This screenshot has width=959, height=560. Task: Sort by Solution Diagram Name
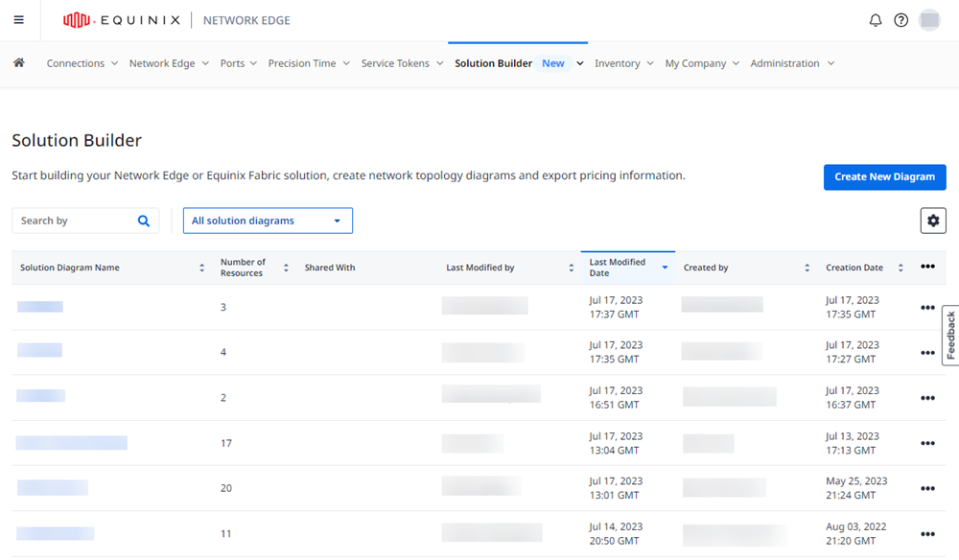201,268
